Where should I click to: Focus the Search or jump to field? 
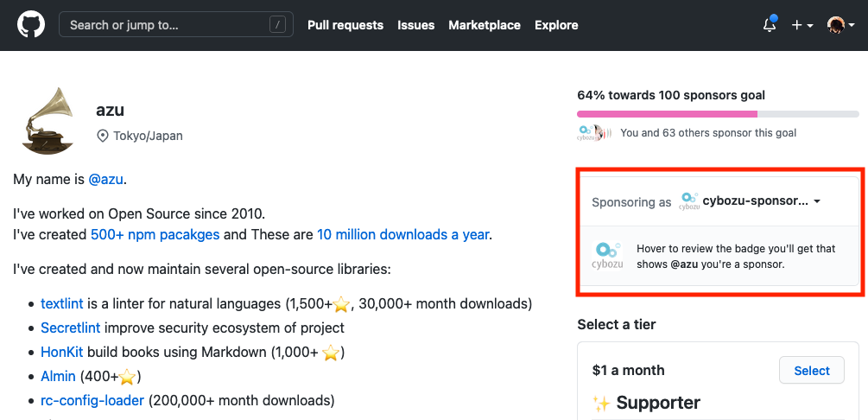pyautogui.click(x=176, y=25)
